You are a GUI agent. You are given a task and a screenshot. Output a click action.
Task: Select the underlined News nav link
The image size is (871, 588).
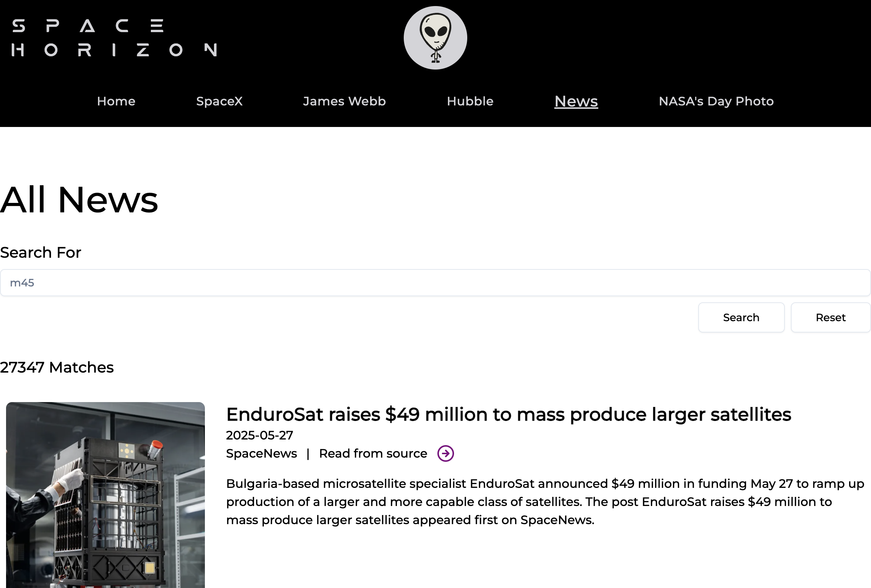point(576,101)
